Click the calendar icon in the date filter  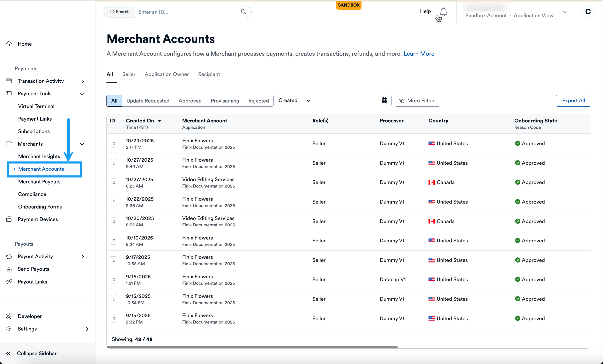[385, 100]
